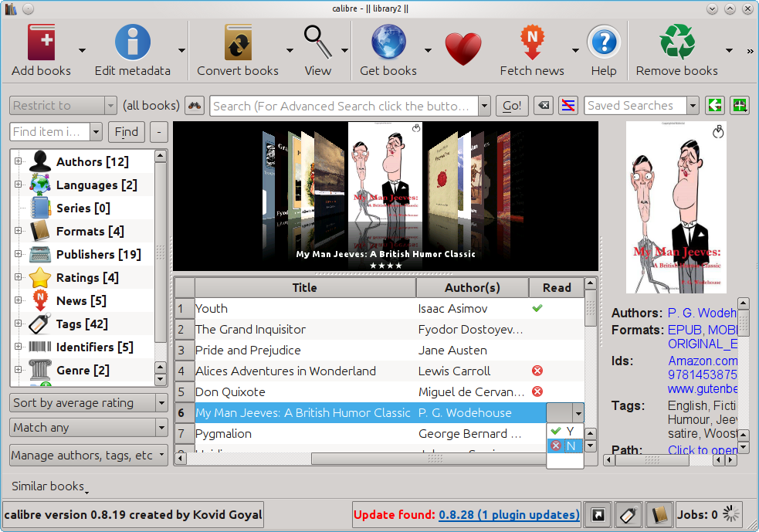The width and height of the screenshot is (759, 532).
Task: Expand the Formats tree node
Action: tap(18, 230)
